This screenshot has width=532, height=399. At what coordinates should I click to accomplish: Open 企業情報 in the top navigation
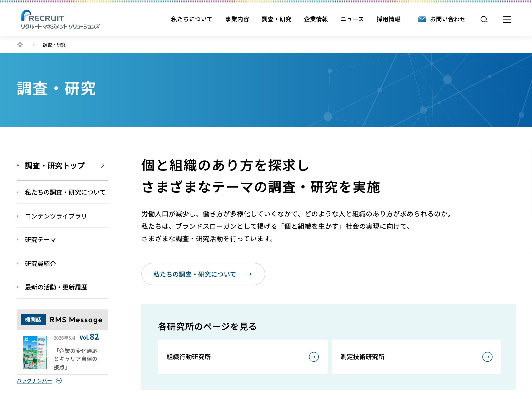[x=316, y=19]
